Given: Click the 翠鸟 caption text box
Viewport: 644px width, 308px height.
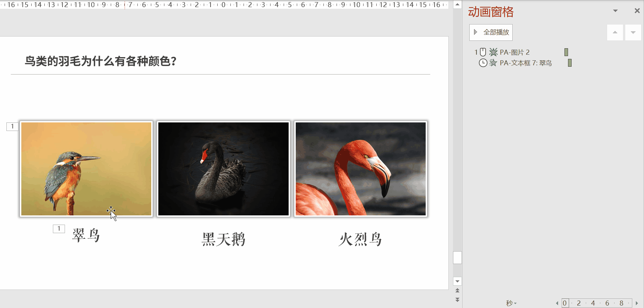Looking at the screenshot, I should click(86, 235).
